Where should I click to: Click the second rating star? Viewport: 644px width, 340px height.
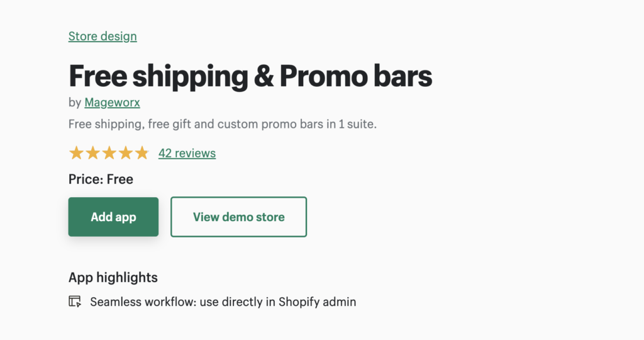[x=93, y=153]
